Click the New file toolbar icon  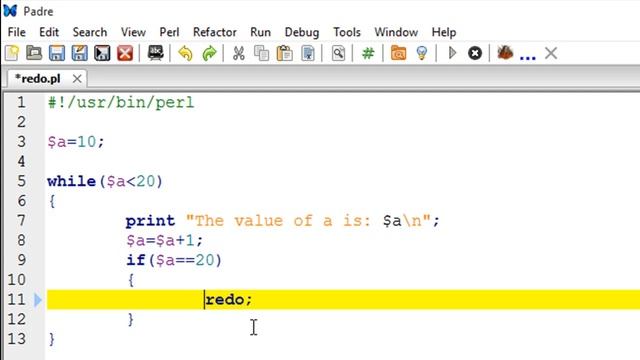[12, 53]
